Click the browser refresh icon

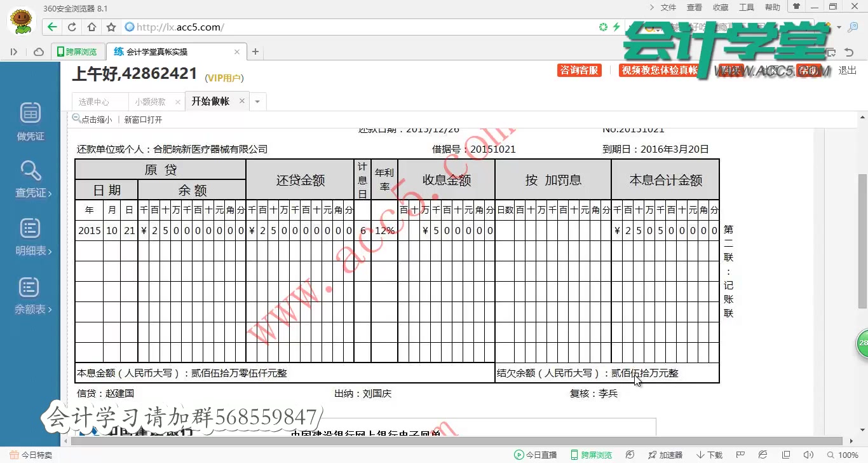[71, 27]
